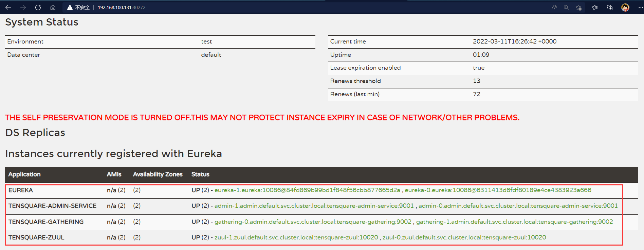Click the environment value test

(x=206, y=41)
